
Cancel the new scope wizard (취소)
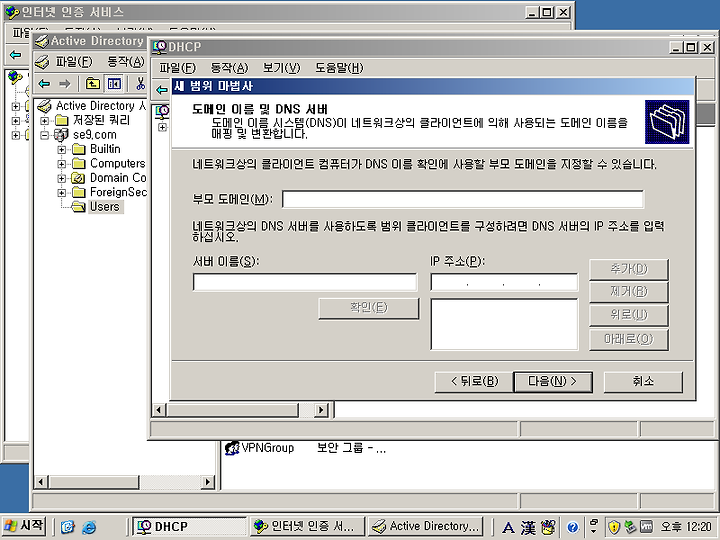pyautogui.click(x=643, y=382)
